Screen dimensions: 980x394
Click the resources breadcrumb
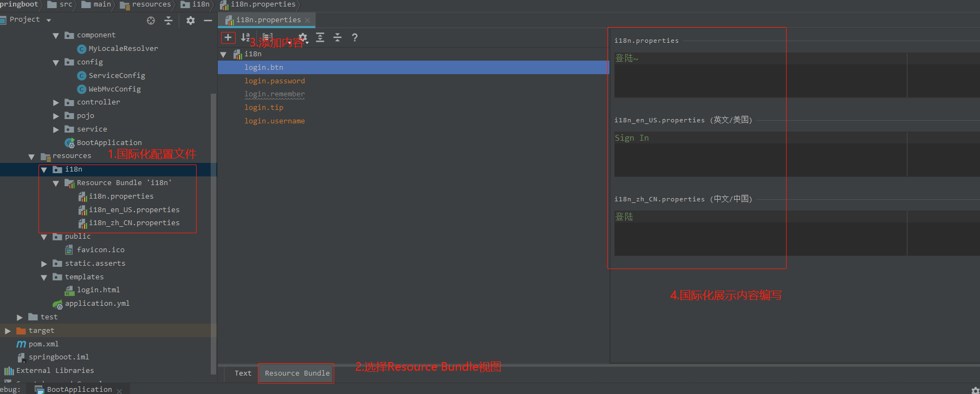point(145,4)
